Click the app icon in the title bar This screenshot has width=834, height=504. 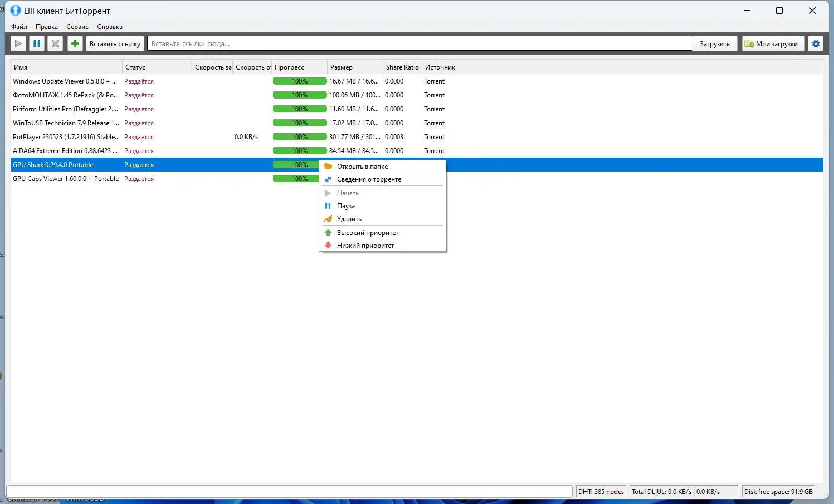tap(16, 11)
